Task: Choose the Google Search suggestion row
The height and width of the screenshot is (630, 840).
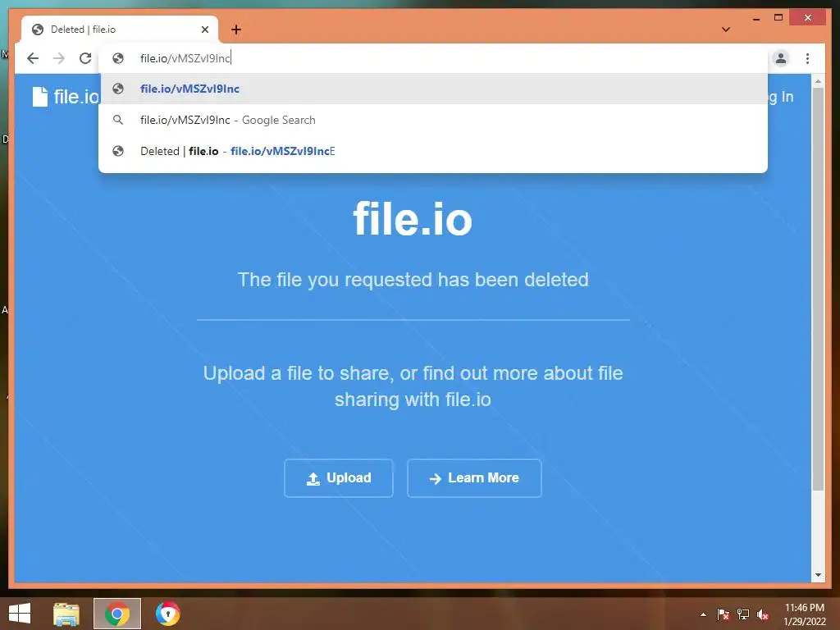Action: click(x=433, y=120)
